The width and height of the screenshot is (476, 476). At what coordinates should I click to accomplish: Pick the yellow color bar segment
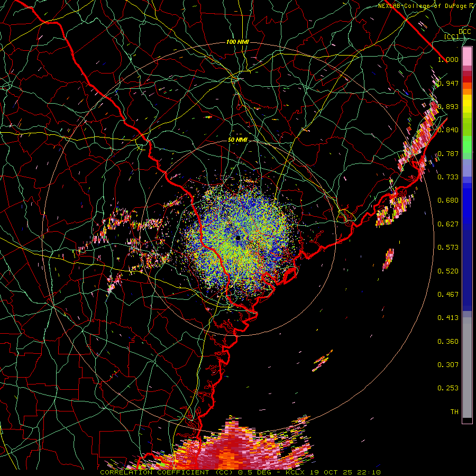coord(467,104)
